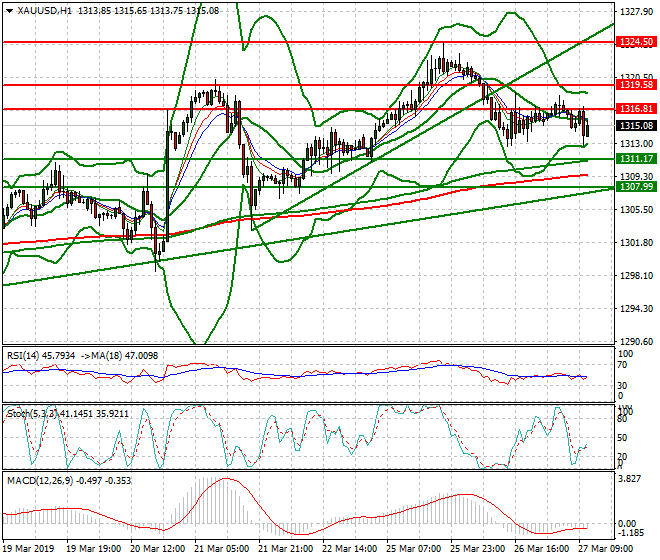Click the 1316.81 red level label
The image size is (660, 560).
(636, 109)
